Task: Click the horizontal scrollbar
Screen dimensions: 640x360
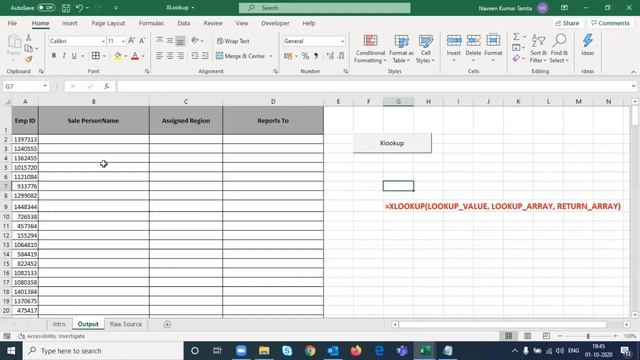Action: coord(502,324)
